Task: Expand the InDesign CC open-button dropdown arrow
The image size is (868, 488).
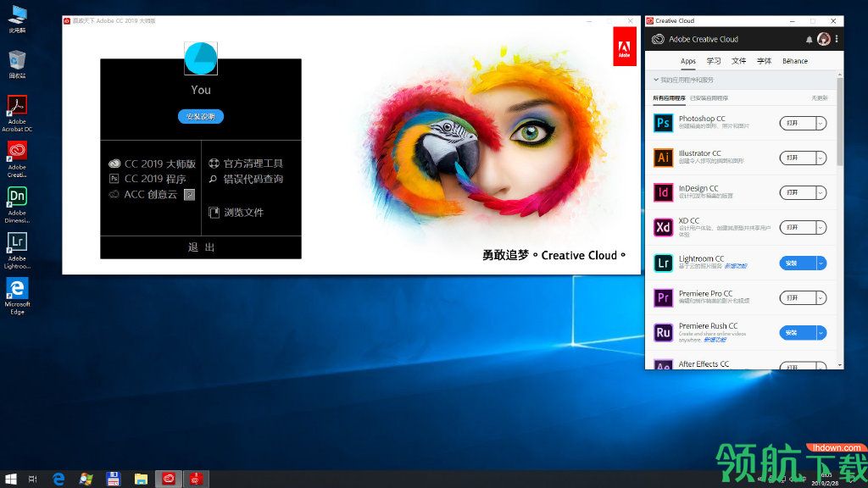Action: (x=821, y=192)
